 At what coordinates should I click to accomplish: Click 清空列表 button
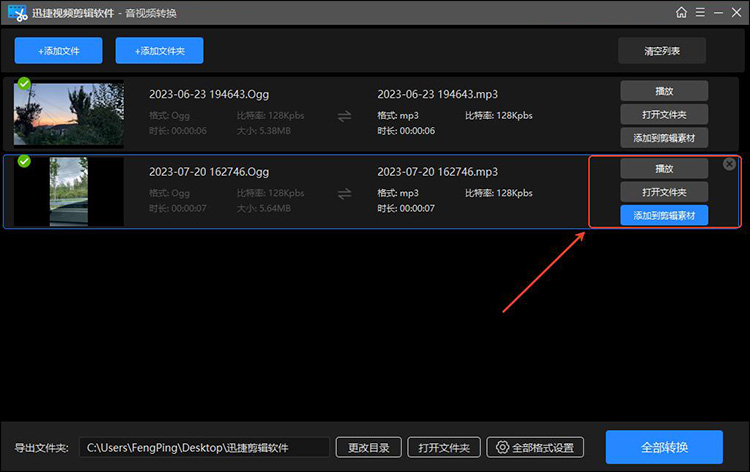[x=662, y=51]
